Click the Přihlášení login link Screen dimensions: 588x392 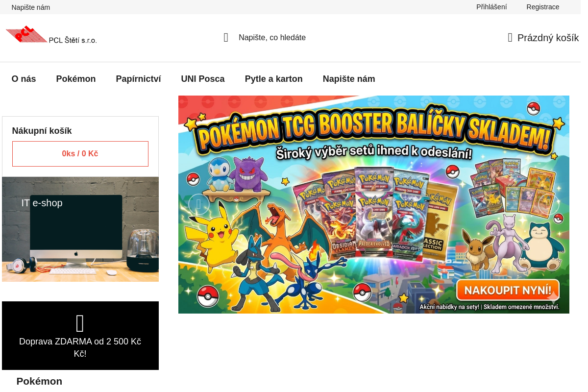coord(491,7)
